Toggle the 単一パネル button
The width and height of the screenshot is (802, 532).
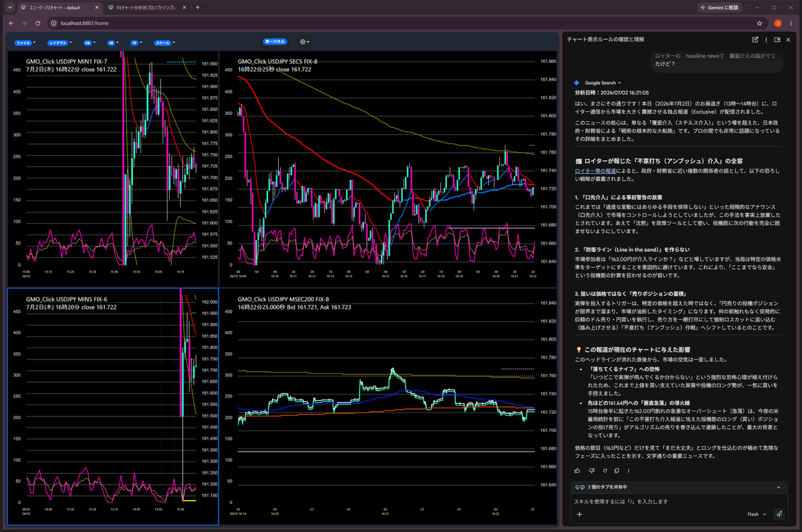tap(275, 41)
